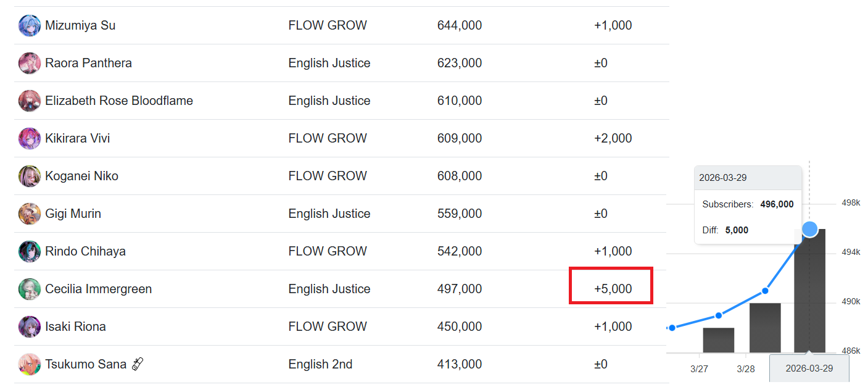Viewport: 868px width, 387px height.
Task: Click the +5,000 change for Cecilia Immergreen
Action: click(613, 289)
